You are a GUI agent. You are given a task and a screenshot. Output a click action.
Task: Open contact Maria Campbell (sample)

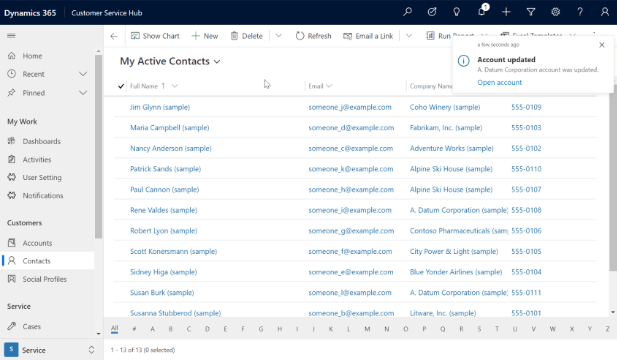click(170, 127)
